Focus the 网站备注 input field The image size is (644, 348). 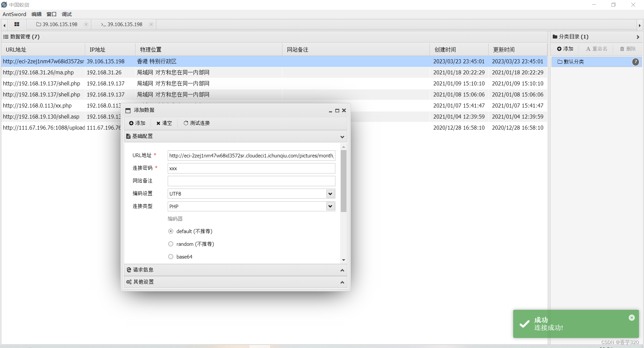251,181
